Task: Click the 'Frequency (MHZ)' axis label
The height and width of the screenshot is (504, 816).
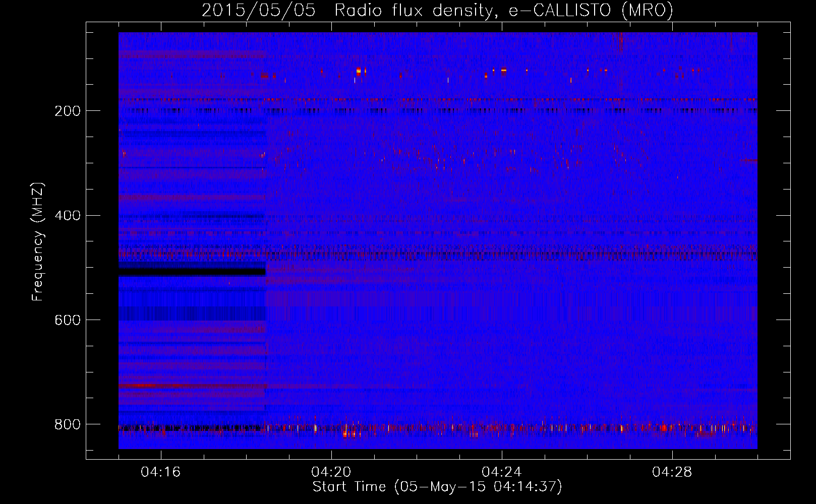Action: [38, 242]
